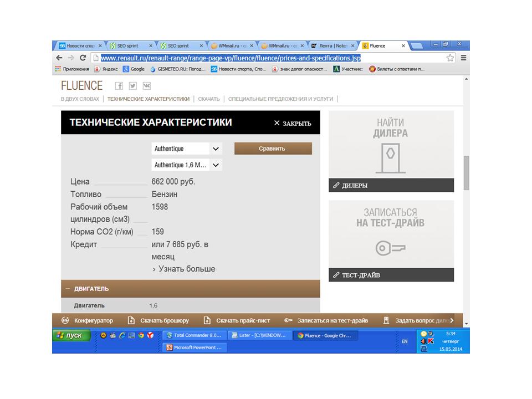This screenshot has height=399, width=532.
Task: Open Конфигуратор from bottom bar
Action: click(87, 320)
